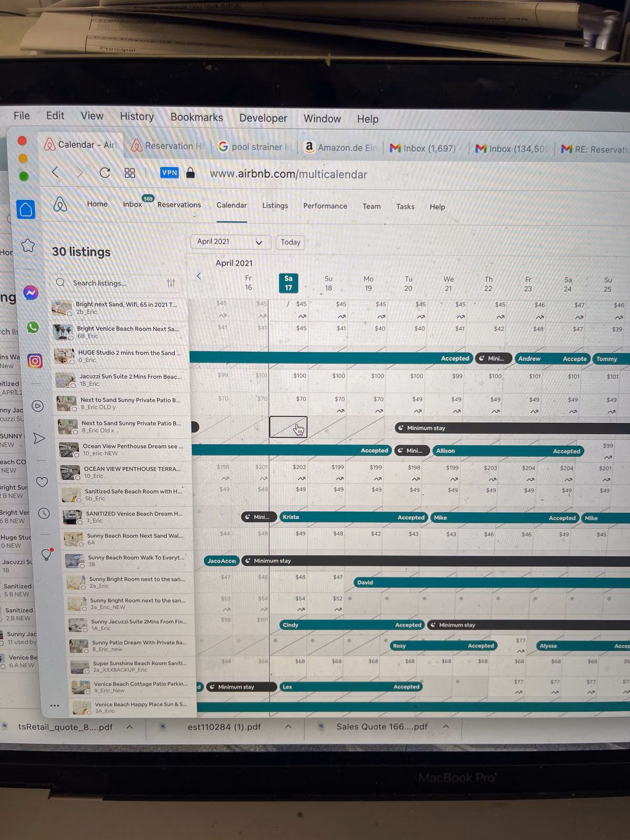Image resolution: width=630 pixels, height=840 pixels.
Task: Click the sidebar paper-plane flow icon
Action: pyautogui.click(x=39, y=438)
